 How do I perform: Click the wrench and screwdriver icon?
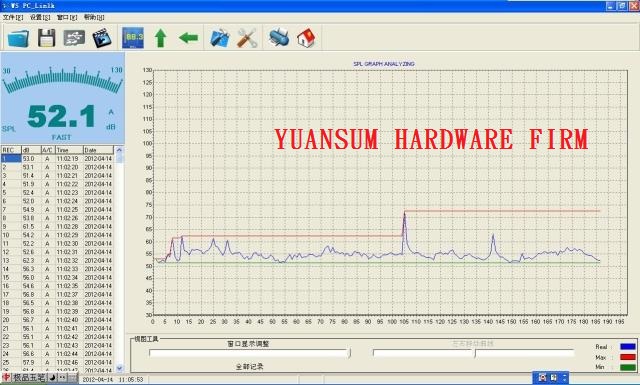click(x=247, y=38)
